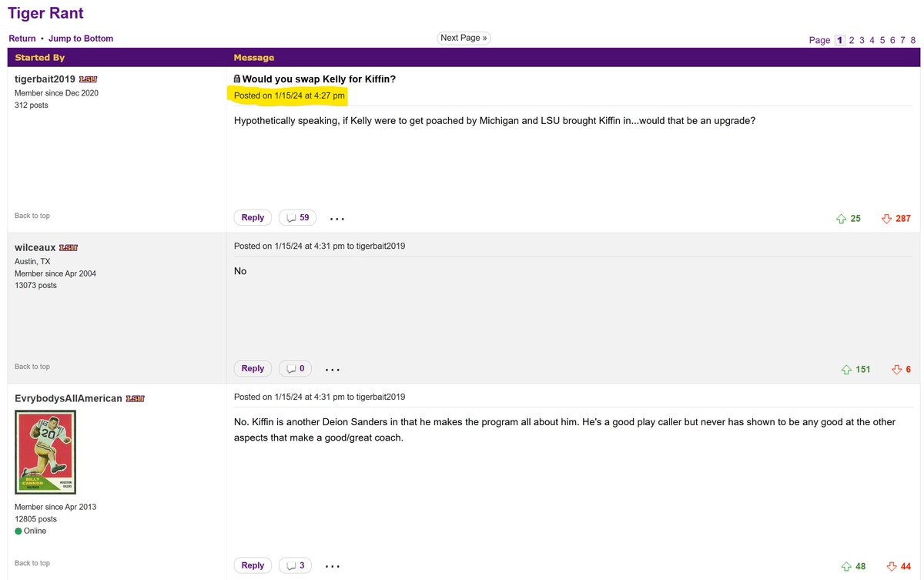This screenshot has width=924, height=580.
Task: Go to the Next Page
Action: click(464, 38)
